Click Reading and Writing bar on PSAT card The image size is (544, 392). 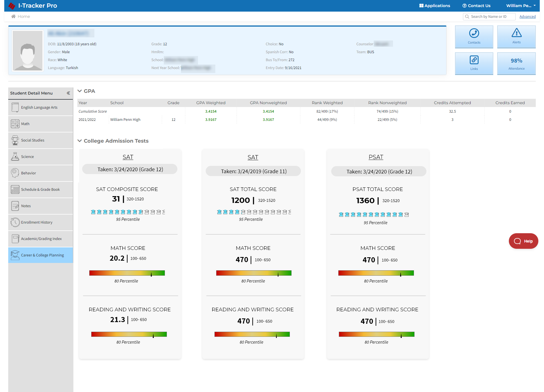(x=377, y=334)
